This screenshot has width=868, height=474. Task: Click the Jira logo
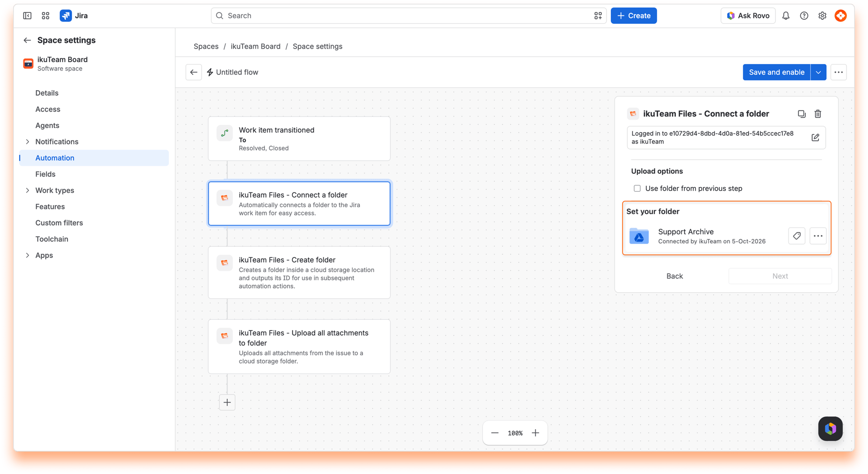(x=74, y=15)
